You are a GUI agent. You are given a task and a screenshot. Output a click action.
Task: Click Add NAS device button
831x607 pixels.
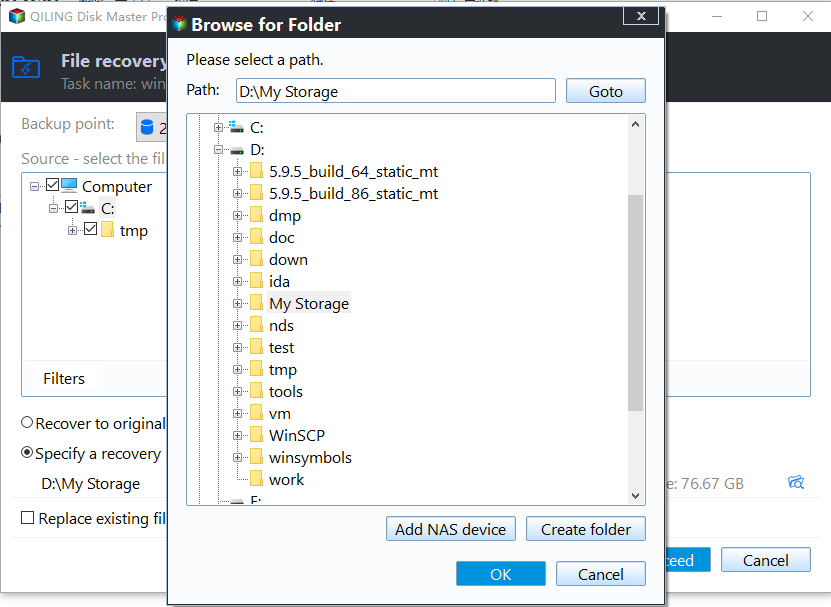(451, 529)
